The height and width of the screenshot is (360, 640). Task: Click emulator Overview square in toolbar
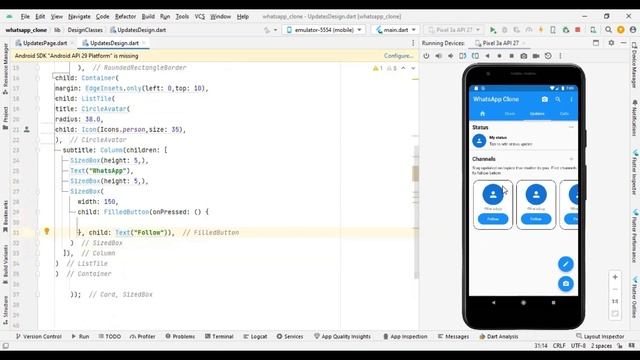(x=511, y=56)
